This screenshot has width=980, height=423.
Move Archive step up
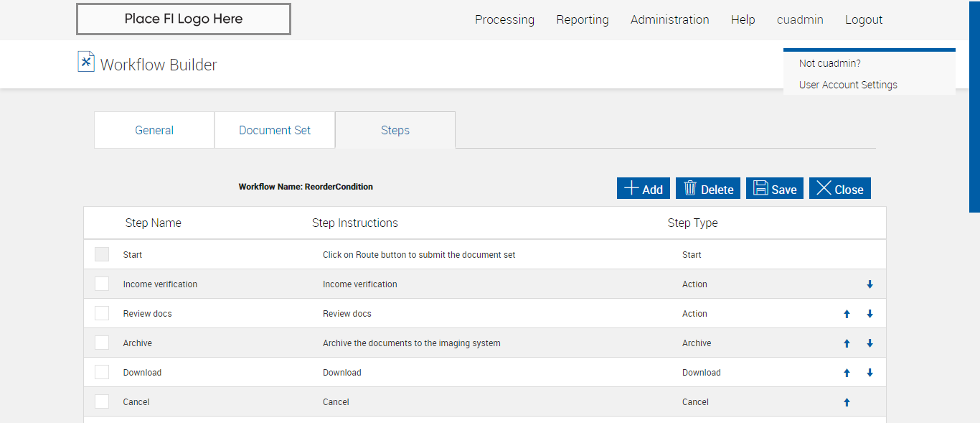click(847, 343)
